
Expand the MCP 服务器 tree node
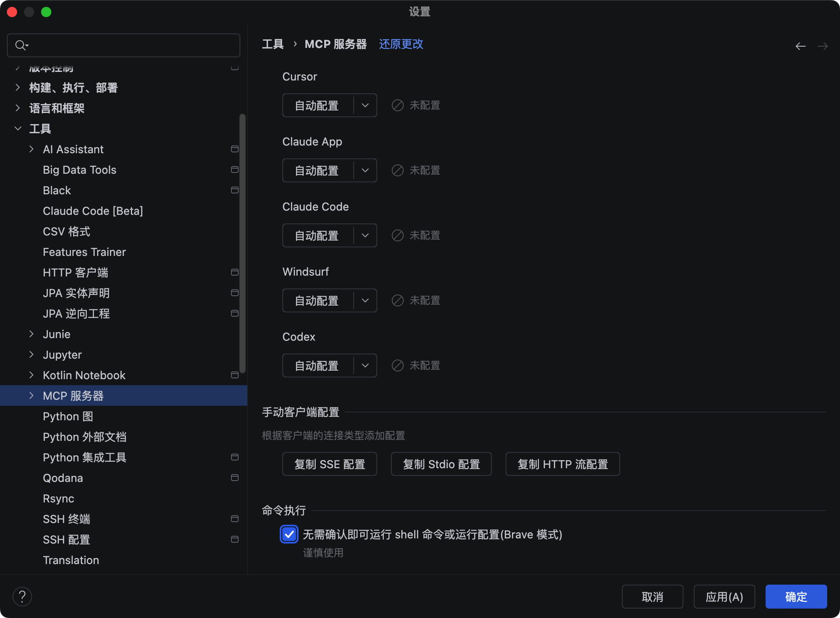click(31, 395)
